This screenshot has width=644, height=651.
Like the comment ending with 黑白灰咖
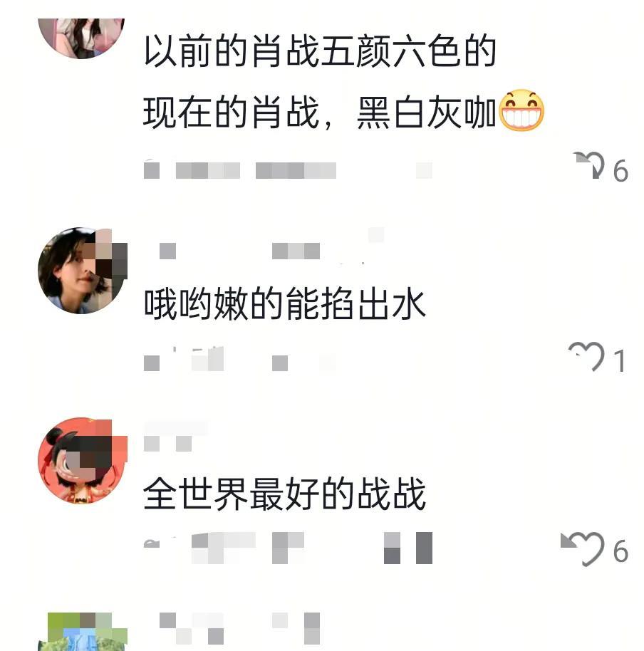pyautogui.click(x=588, y=166)
